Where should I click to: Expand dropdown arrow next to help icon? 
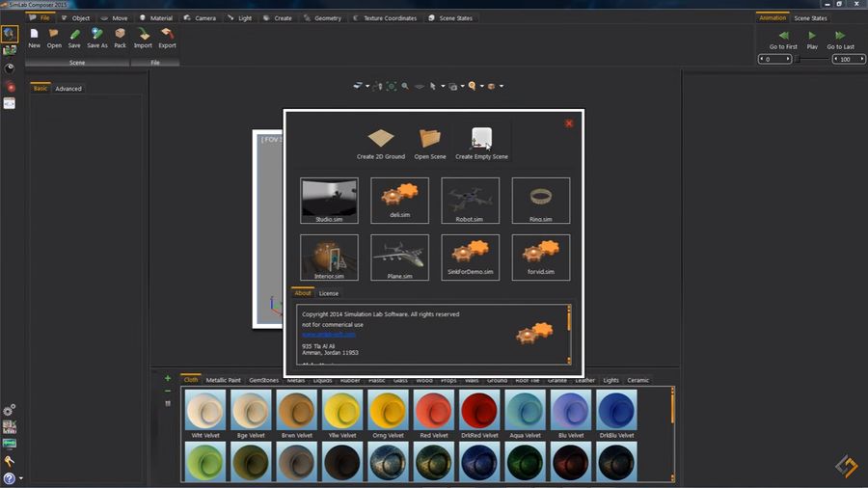coord(21,478)
